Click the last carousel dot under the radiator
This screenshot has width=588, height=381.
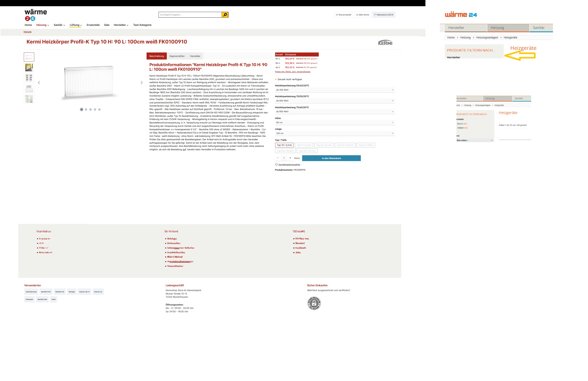(x=99, y=110)
